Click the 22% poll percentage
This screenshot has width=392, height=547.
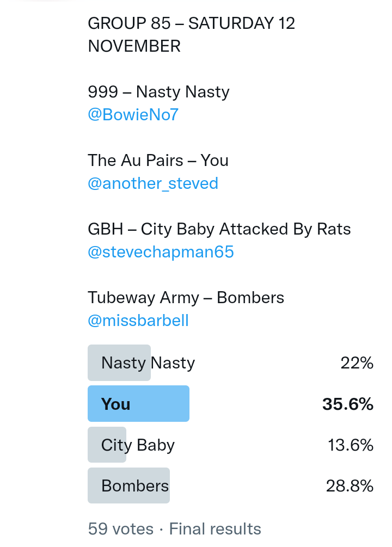(357, 363)
